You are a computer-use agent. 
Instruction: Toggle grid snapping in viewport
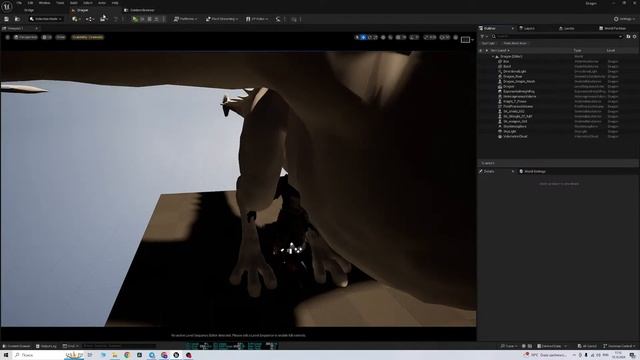(x=398, y=37)
